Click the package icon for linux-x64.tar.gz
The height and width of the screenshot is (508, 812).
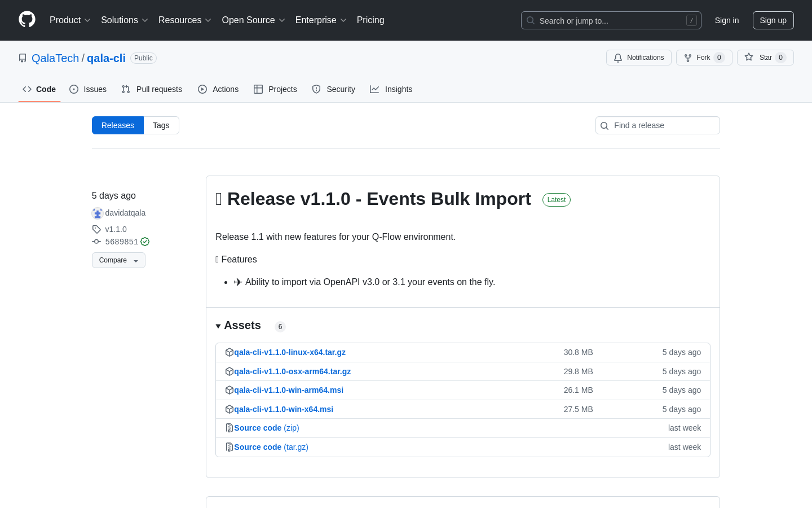pyautogui.click(x=230, y=352)
